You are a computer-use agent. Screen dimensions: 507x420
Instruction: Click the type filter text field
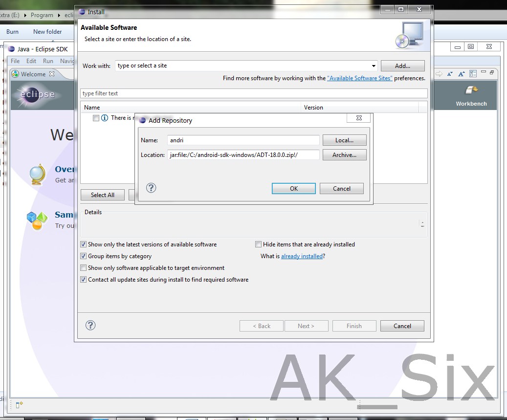254,93
